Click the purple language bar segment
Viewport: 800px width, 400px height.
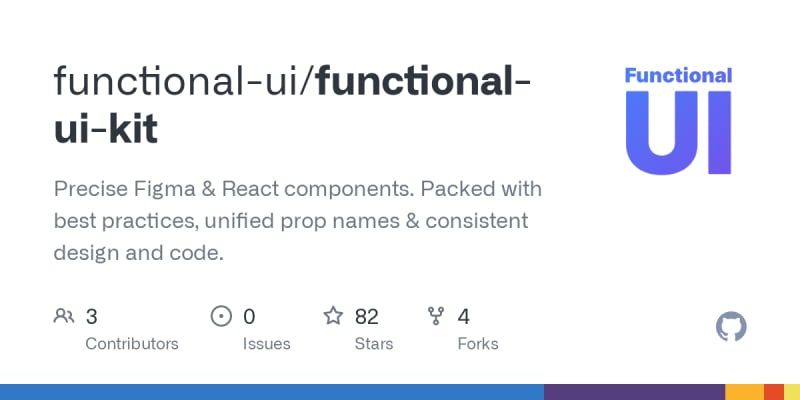coord(634,391)
